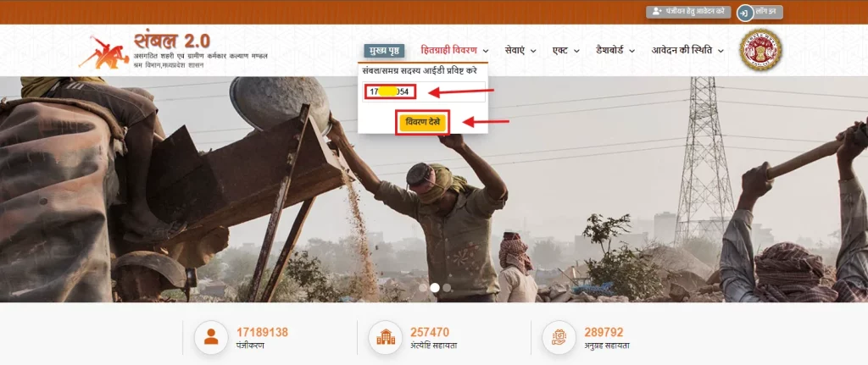Select the third carousel slide dot
This screenshot has width=868, height=365.
click(447, 288)
